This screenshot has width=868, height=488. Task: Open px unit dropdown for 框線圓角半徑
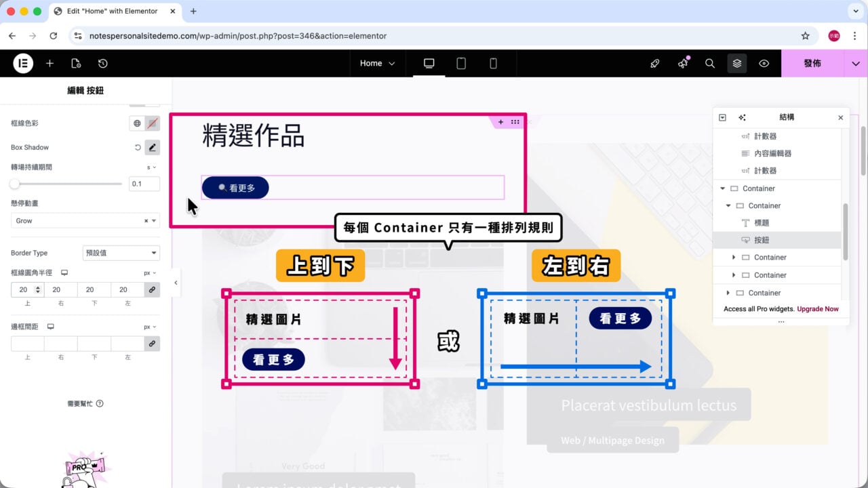[150, 272]
